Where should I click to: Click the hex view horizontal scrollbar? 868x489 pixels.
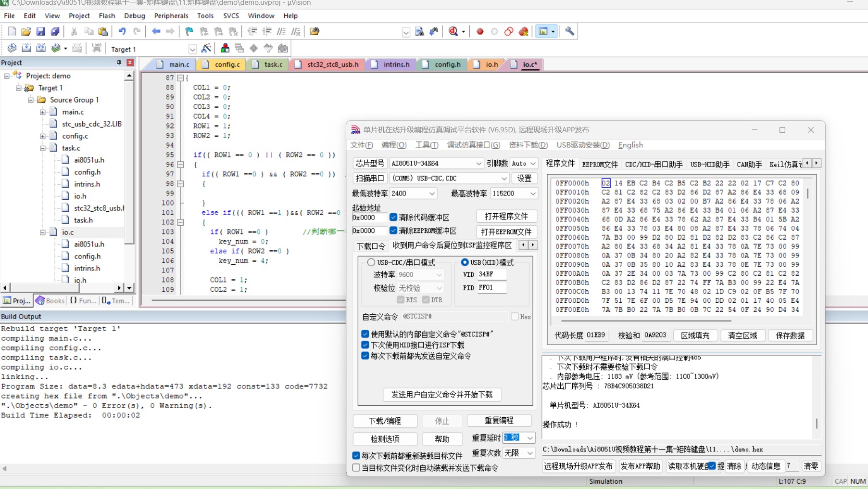coord(646,321)
